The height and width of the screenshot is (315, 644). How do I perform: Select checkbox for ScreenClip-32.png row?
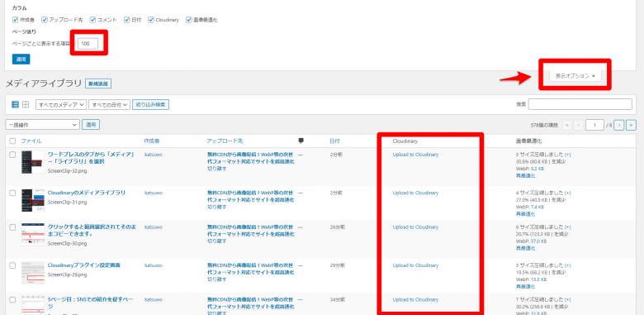[x=12, y=155]
